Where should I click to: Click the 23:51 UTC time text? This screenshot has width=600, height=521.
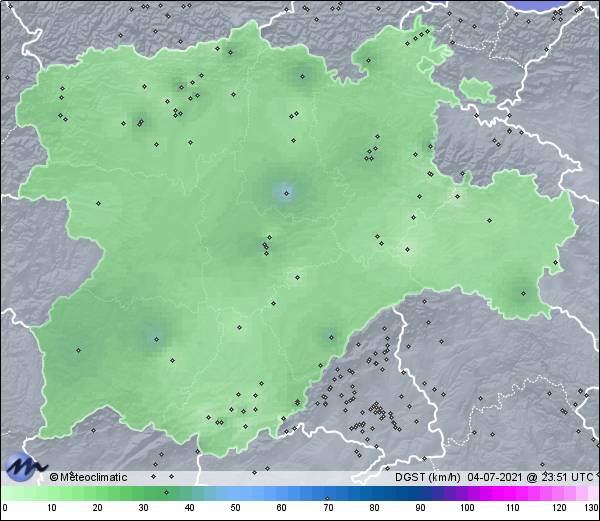point(566,477)
